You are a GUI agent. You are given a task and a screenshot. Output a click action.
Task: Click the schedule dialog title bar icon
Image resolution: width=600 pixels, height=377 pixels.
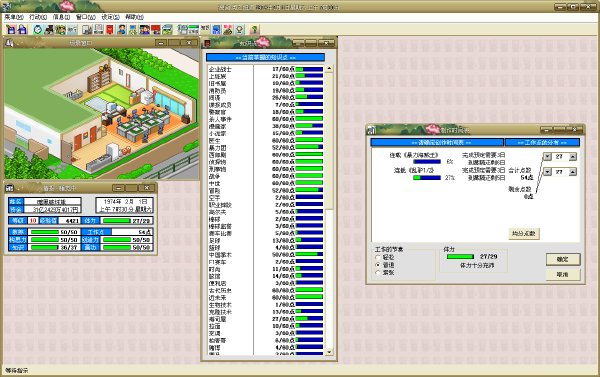coord(372,130)
